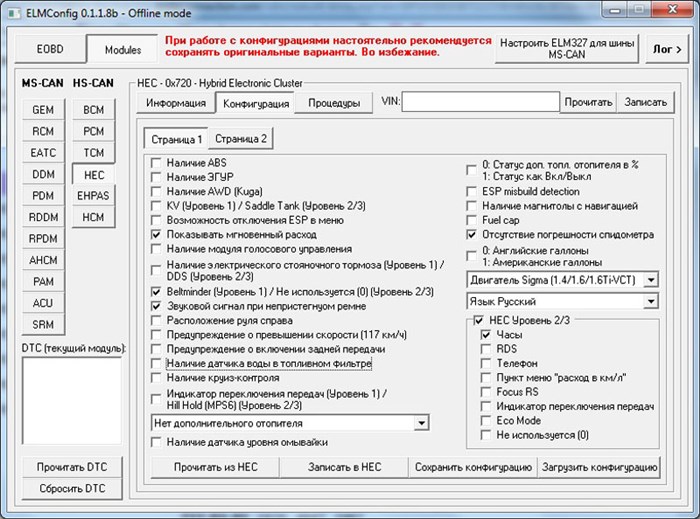Uncheck 'Показывать мгновенный расход' option

(x=156, y=233)
